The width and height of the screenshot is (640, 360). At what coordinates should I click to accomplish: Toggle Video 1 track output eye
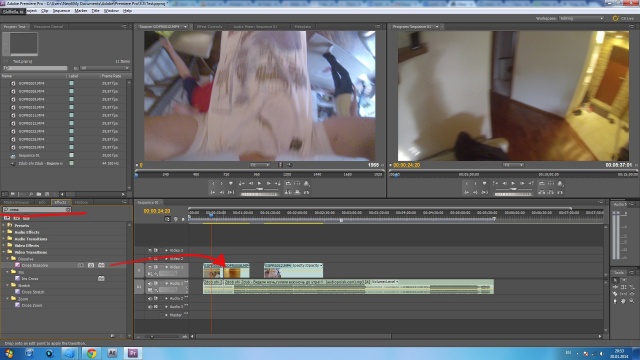click(x=150, y=267)
